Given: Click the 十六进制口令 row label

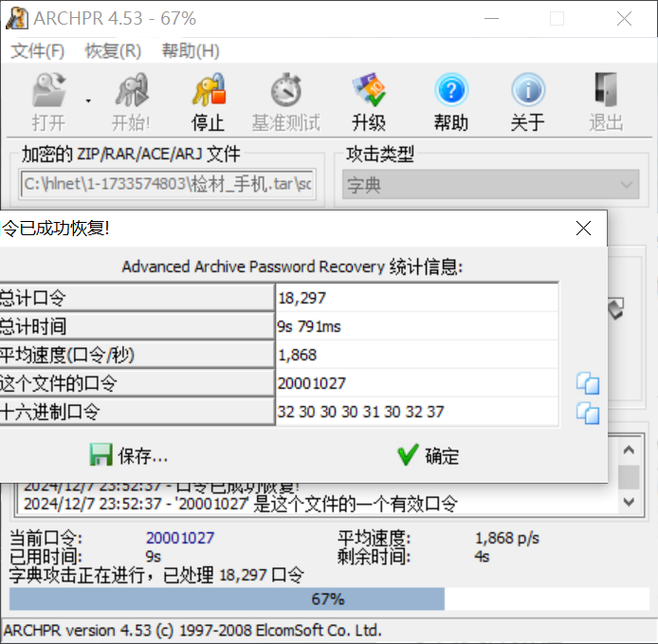Looking at the screenshot, I should 137,412.
